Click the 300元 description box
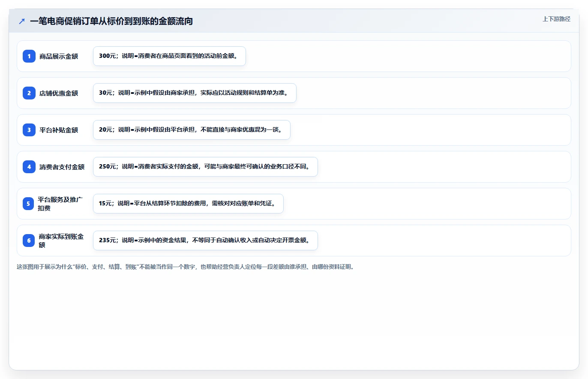The image size is (588, 379). [x=169, y=56]
